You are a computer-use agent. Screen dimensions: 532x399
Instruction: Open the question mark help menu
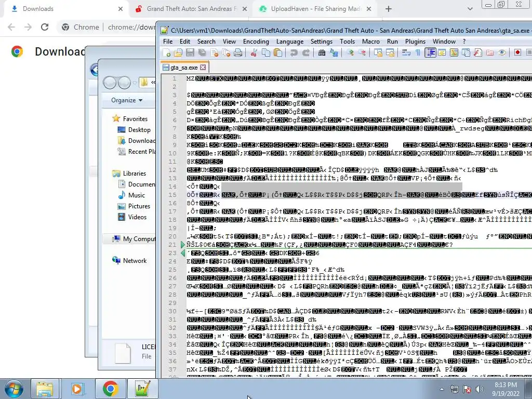click(x=464, y=42)
